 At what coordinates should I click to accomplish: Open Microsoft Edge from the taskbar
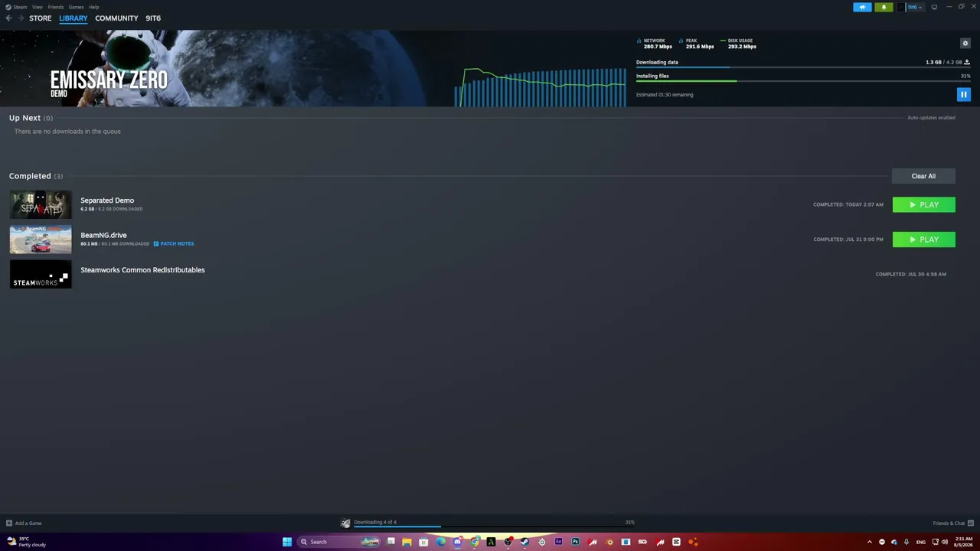coord(440,542)
